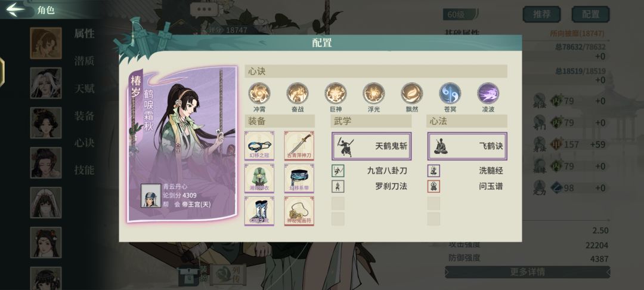Open the 幻移之冠 equipment slot

tap(259, 146)
